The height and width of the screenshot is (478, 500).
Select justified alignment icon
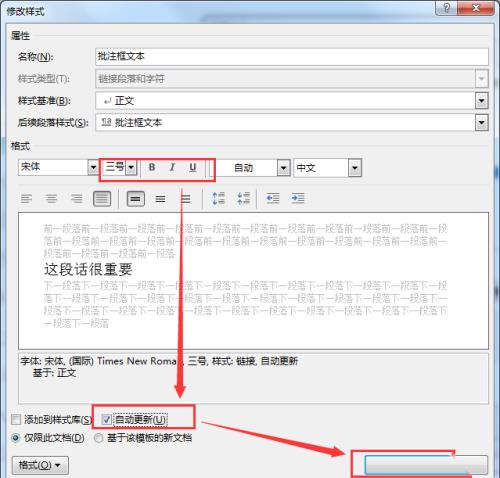tap(102, 199)
